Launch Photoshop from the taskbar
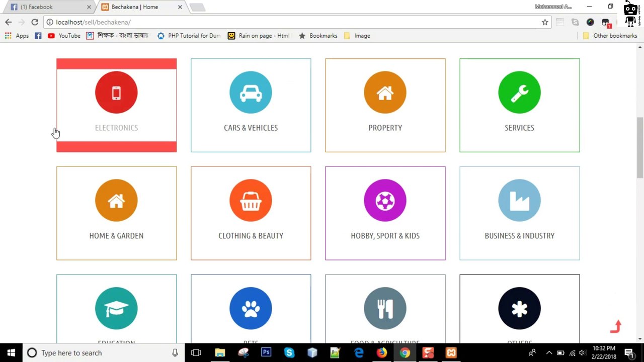The image size is (644, 362). click(x=266, y=353)
